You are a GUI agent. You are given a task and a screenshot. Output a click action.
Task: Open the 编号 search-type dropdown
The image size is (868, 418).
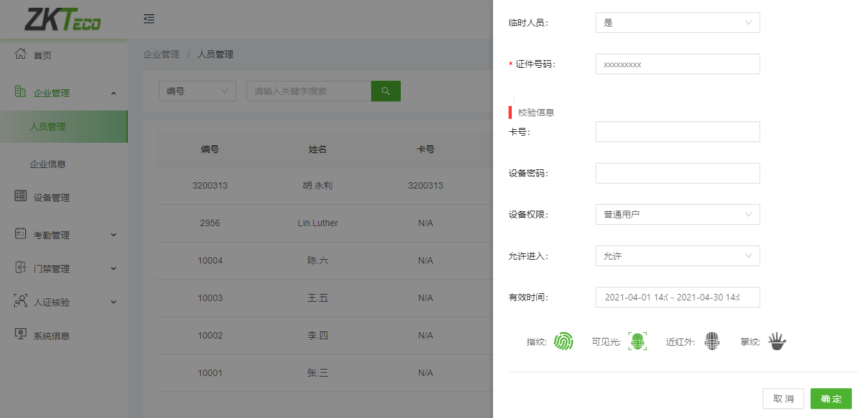197,91
